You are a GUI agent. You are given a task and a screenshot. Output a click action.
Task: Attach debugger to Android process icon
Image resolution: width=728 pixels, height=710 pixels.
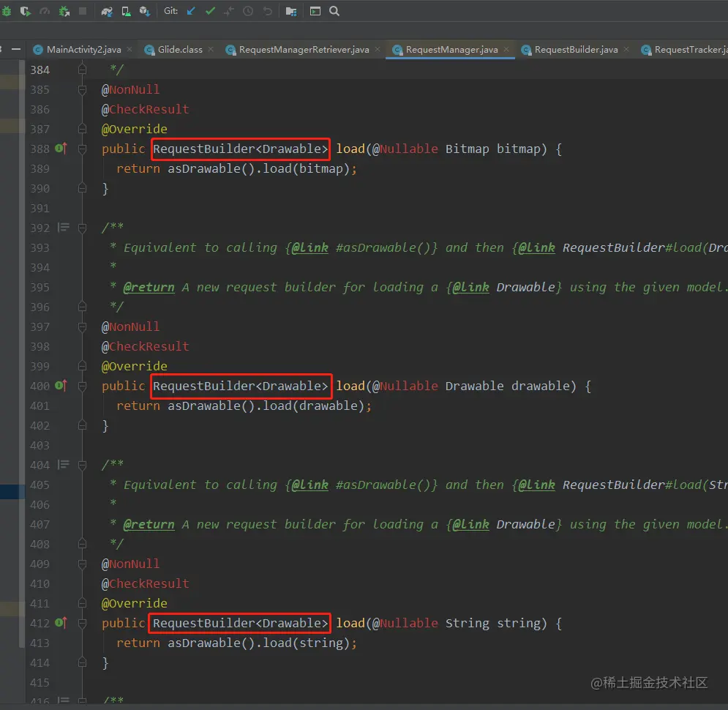64,11
